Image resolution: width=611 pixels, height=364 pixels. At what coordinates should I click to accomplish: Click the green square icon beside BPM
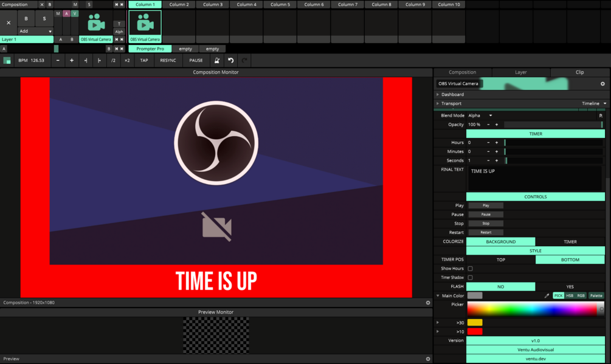pos(7,60)
